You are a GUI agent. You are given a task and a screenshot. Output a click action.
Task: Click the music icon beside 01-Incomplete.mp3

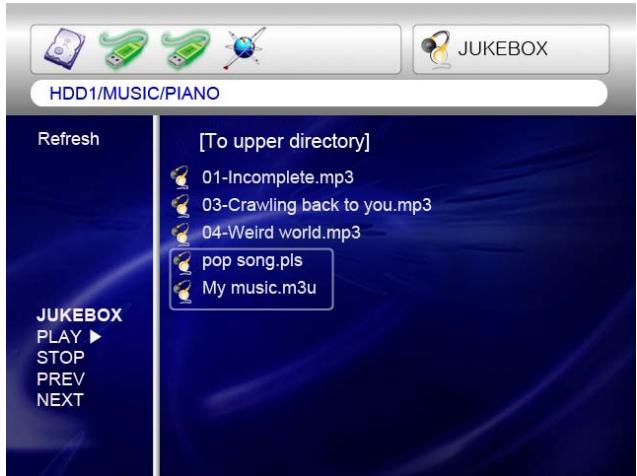tap(182, 179)
